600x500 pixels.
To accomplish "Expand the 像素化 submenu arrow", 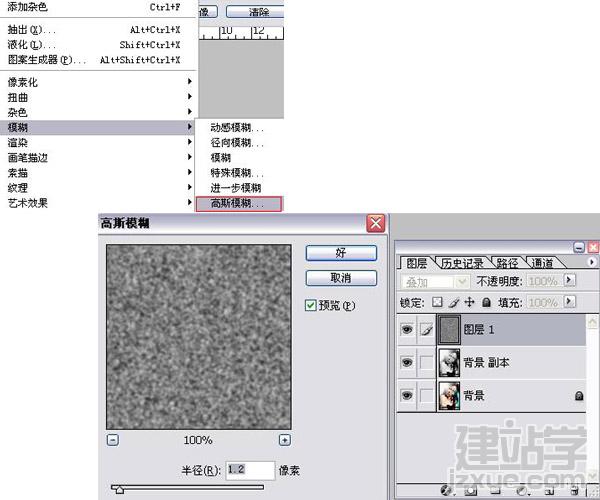I will point(189,81).
